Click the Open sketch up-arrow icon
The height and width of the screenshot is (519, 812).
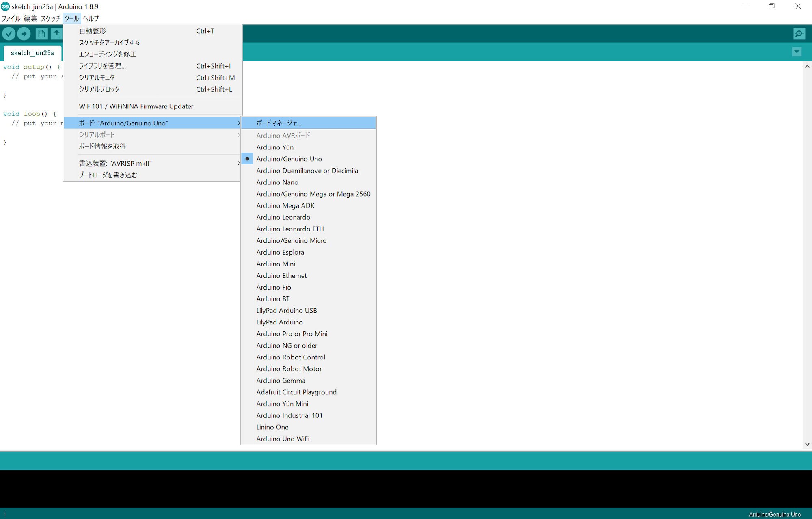(56, 34)
